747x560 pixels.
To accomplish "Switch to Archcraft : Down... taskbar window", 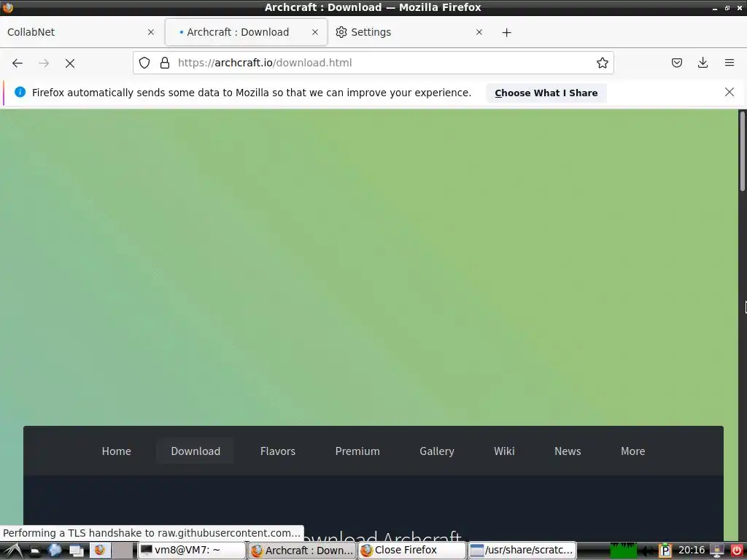I will (302, 550).
